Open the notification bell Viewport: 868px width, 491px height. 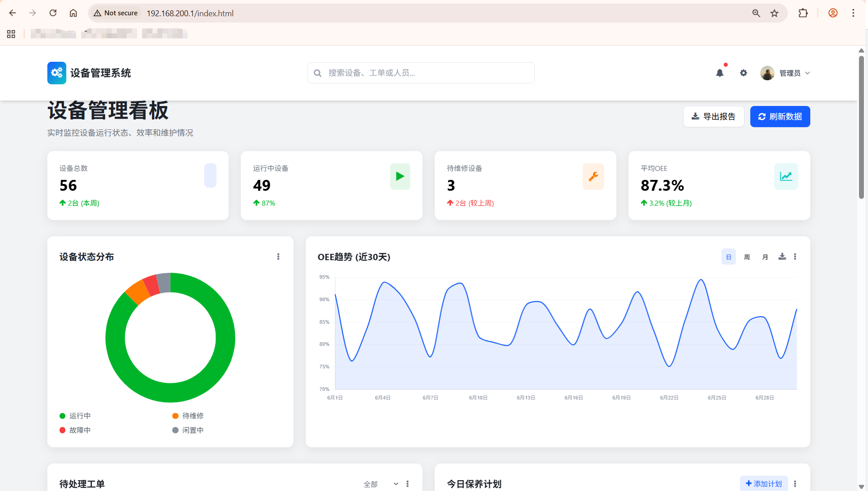click(x=720, y=73)
